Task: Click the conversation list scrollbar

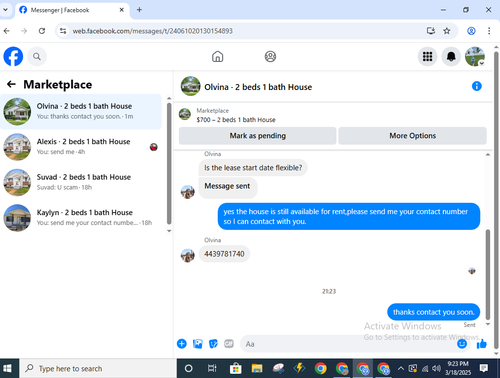Action: (169, 163)
